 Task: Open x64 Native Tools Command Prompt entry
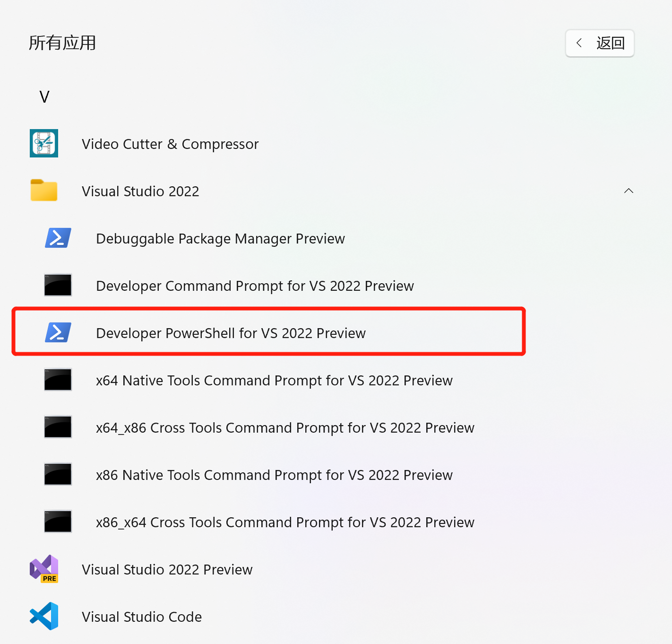pos(274,381)
